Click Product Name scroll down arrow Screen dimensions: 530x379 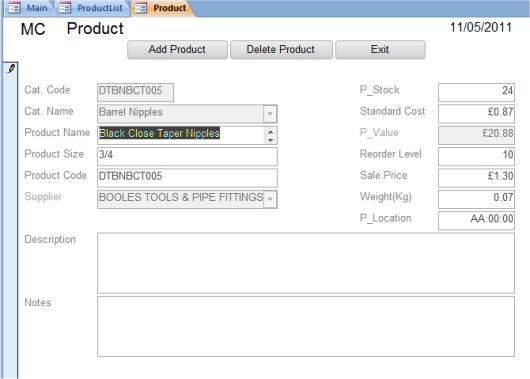(270, 140)
